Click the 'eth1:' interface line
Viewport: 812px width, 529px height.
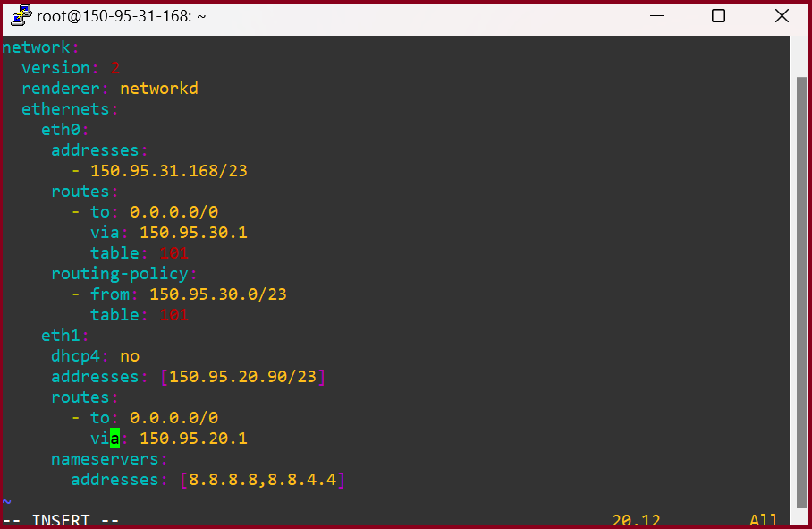(65, 336)
